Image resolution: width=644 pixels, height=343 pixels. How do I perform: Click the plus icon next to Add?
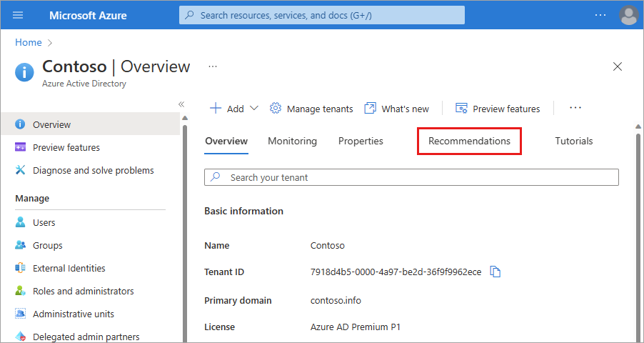(215, 109)
